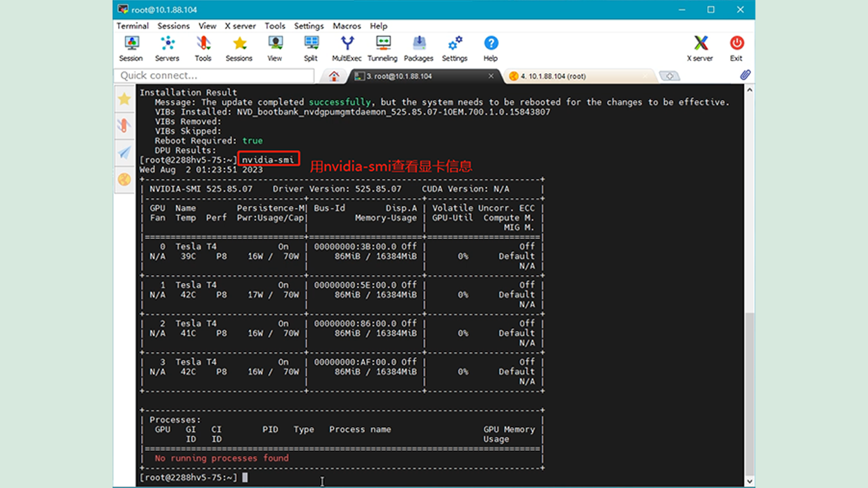Click the sidebar orange Sftp globe icon
This screenshot has width=868, height=488.
pyautogui.click(x=124, y=180)
